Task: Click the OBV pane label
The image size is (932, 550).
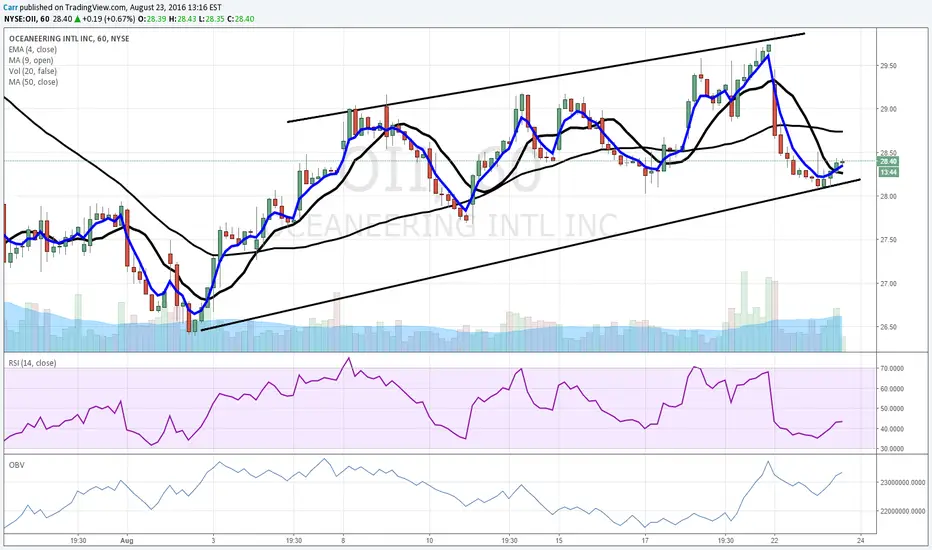Action: pos(17,464)
